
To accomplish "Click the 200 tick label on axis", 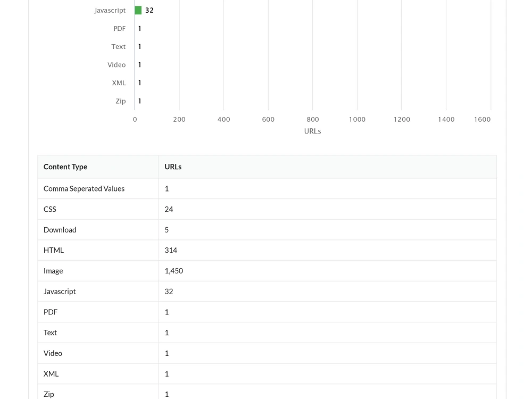I will [x=179, y=119].
